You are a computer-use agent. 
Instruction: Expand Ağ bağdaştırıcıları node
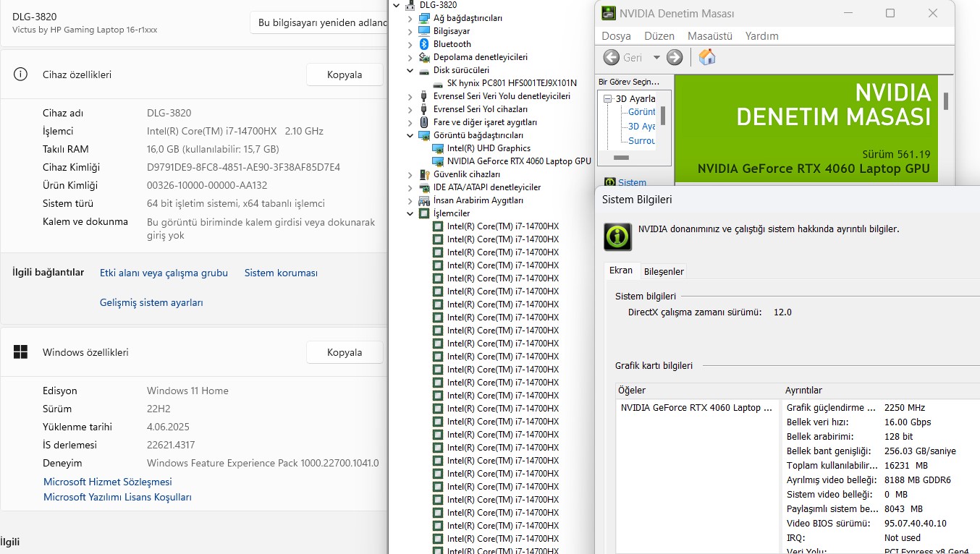[x=410, y=18]
